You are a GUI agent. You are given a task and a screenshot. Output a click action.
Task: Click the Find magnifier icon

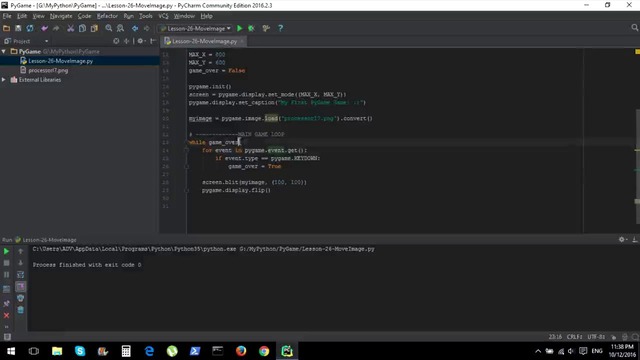click(109, 28)
